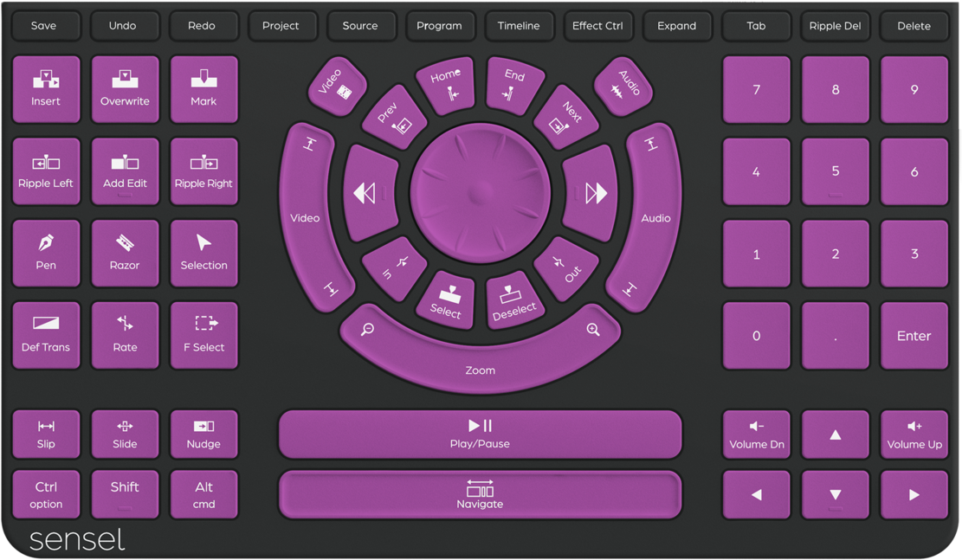Toggle the Shift modifier key
Image resolution: width=962 pixels, height=560 pixels.
[125, 494]
